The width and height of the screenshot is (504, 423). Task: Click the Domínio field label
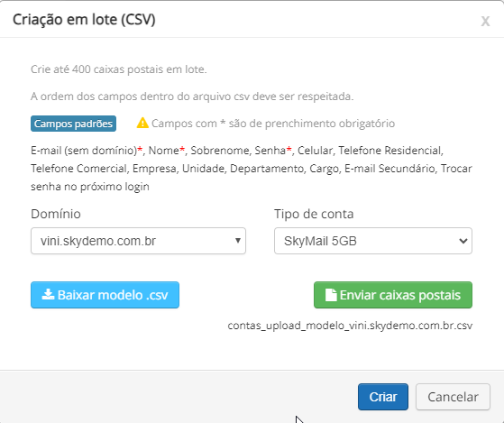pyautogui.click(x=56, y=214)
